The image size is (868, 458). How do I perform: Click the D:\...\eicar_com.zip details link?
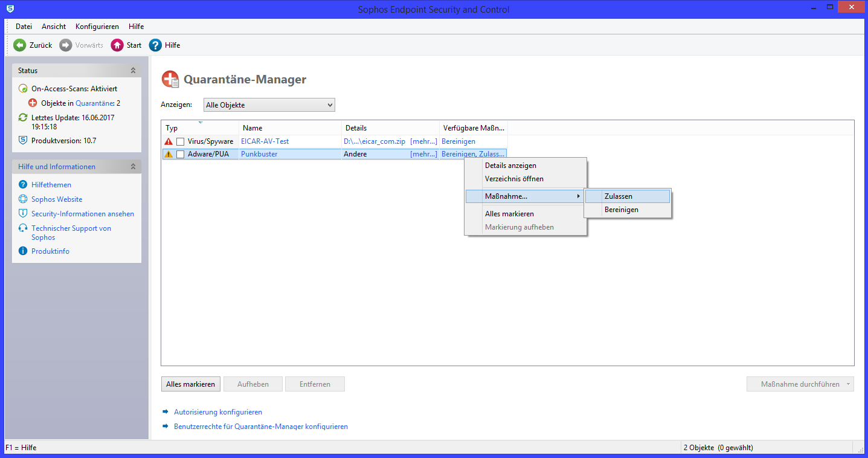coord(375,141)
